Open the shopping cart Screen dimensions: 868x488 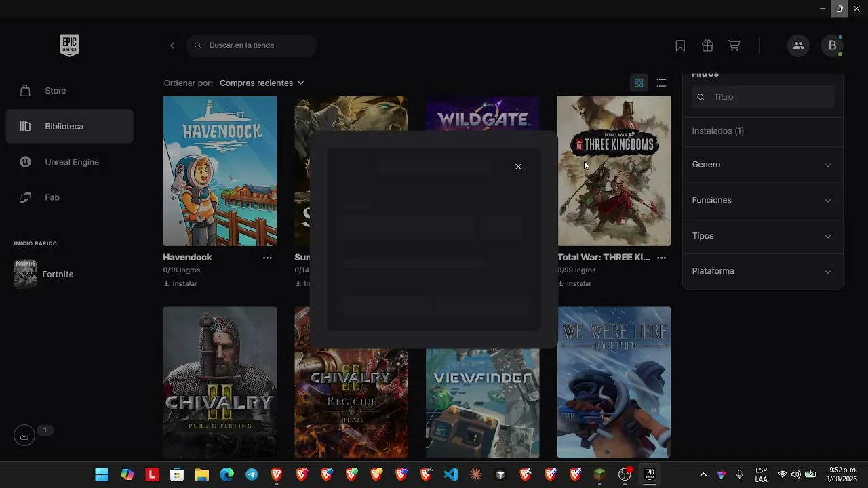pos(734,45)
